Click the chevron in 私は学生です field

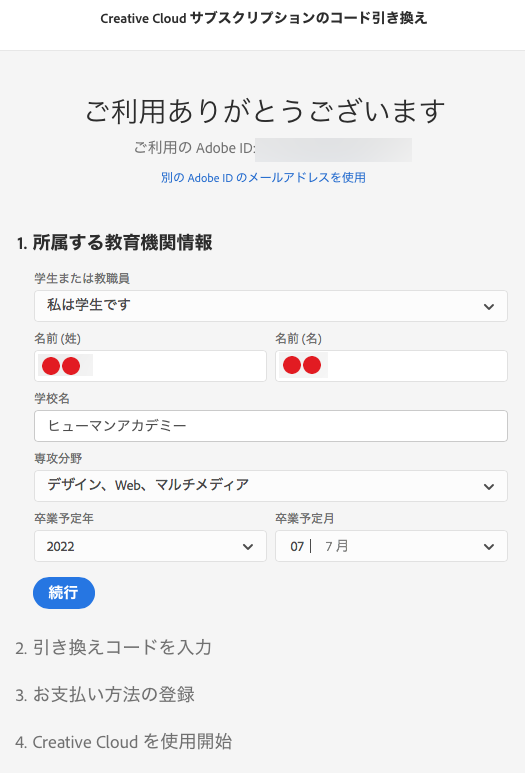(489, 307)
